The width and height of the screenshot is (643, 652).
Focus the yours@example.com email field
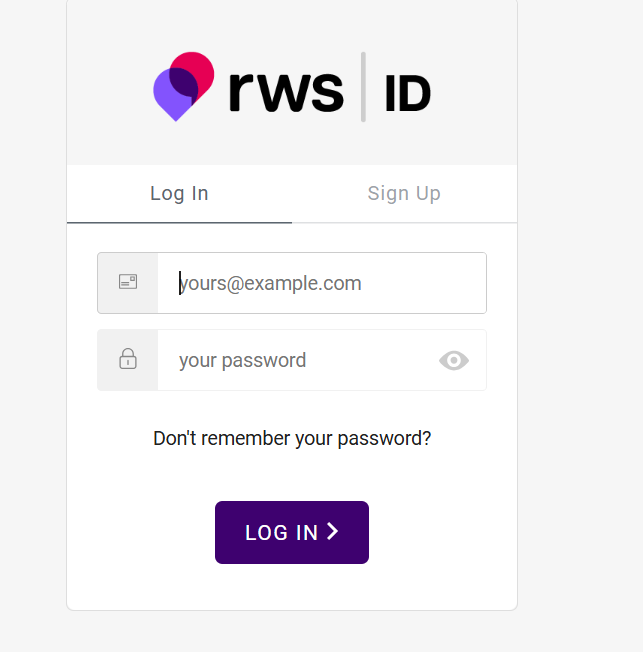click(320, 283)
